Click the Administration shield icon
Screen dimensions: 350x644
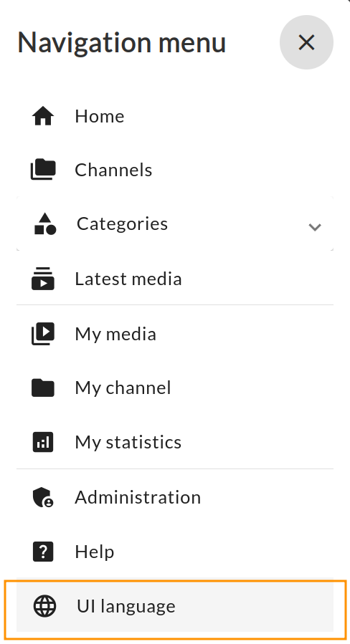pos(43,497)
